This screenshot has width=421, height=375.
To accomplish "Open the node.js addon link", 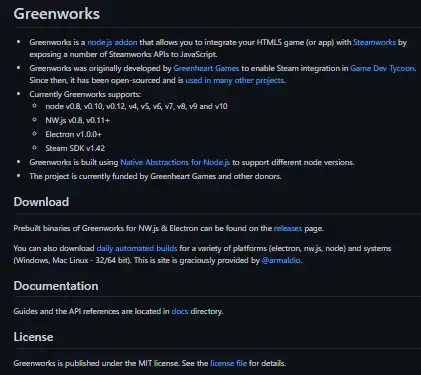I will click(112, 42).
